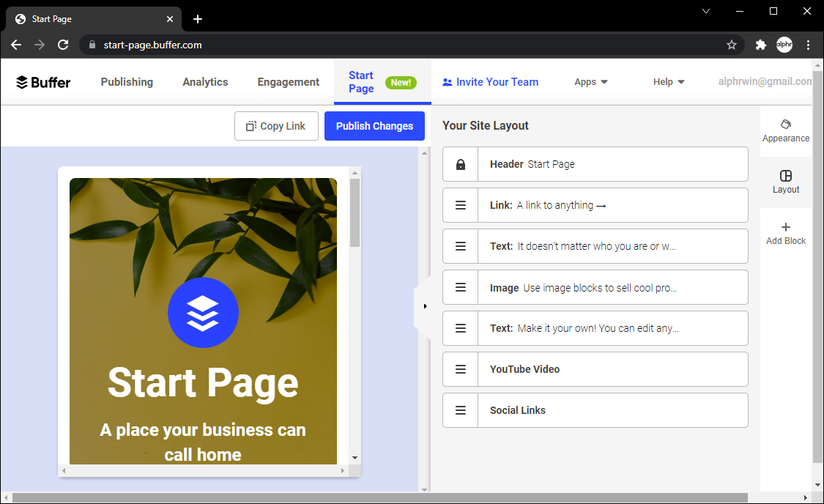
Task: Open the tab search chevron in title bar
Action: [706, 11]
